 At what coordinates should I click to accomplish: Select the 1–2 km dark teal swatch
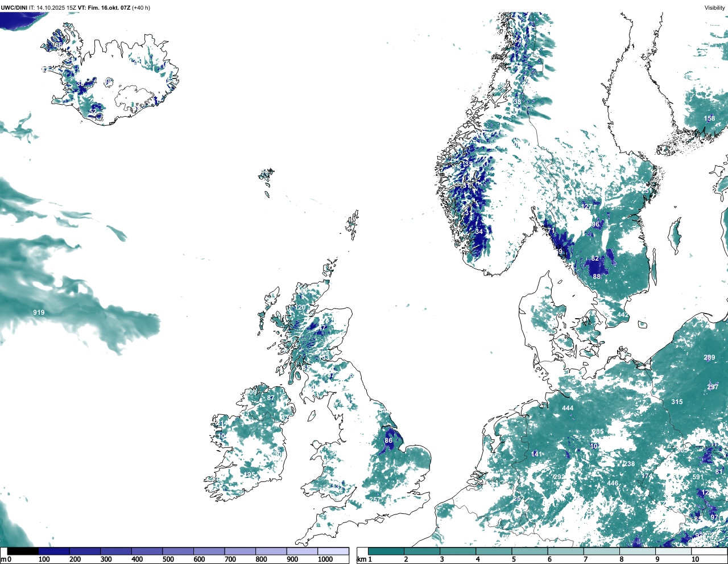pos(386,551)
